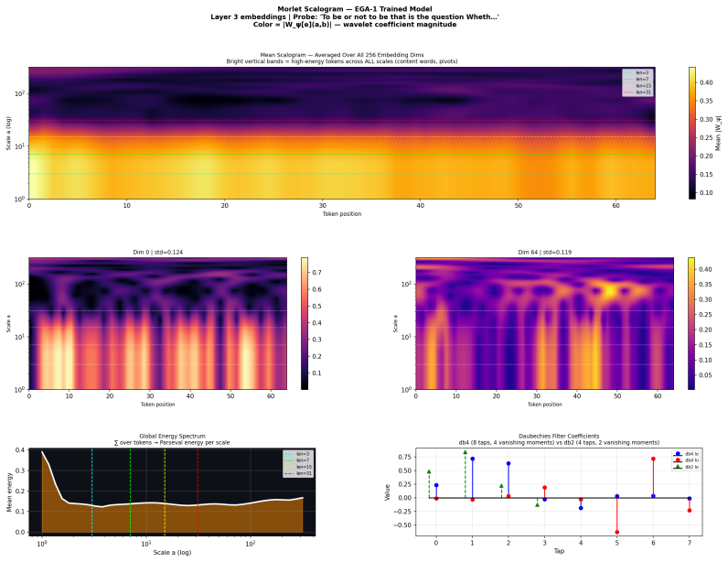Viewport: 728px width, 562px height.
Task: Select the 'db4 (8 taps, 4 vanishing moments)' subtitle
Action: click(559, 442)
